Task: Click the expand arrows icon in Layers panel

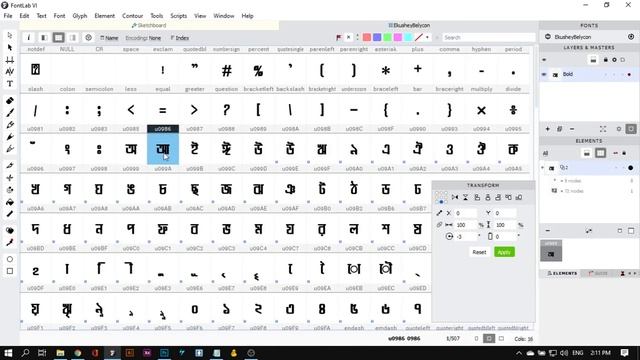Action: tap(603, 129)
